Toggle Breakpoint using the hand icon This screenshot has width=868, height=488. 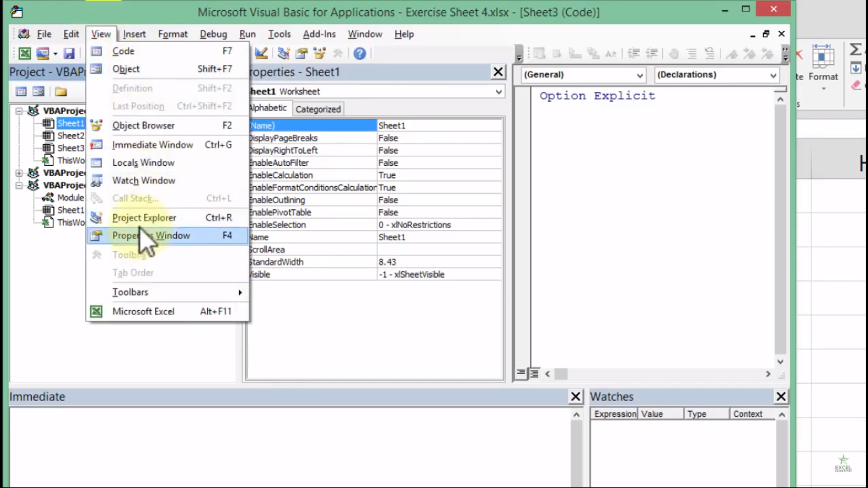(674, 54)
